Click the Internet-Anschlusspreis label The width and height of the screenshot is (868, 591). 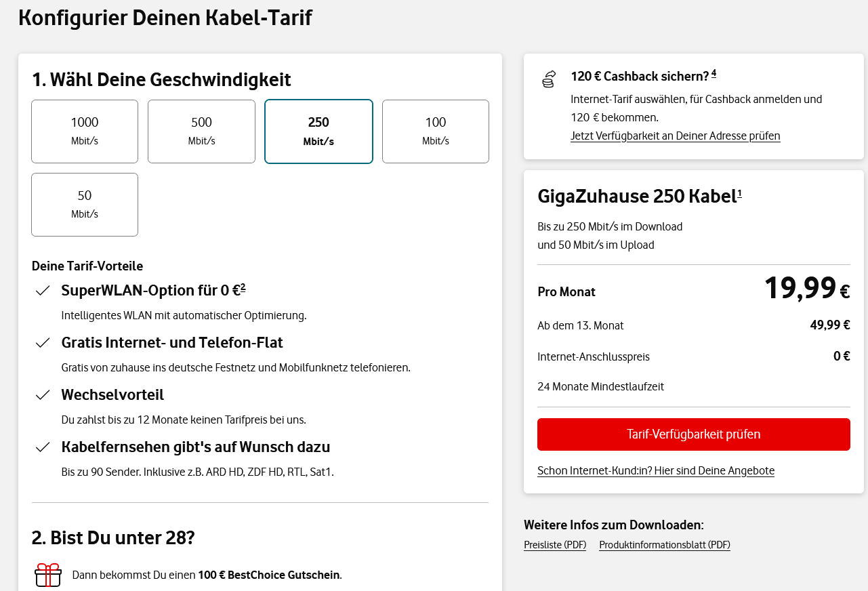[594, 356]
